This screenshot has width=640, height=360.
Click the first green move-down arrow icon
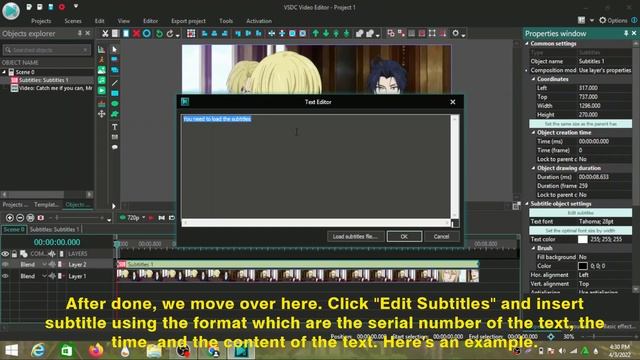click(x=326, y=33)
